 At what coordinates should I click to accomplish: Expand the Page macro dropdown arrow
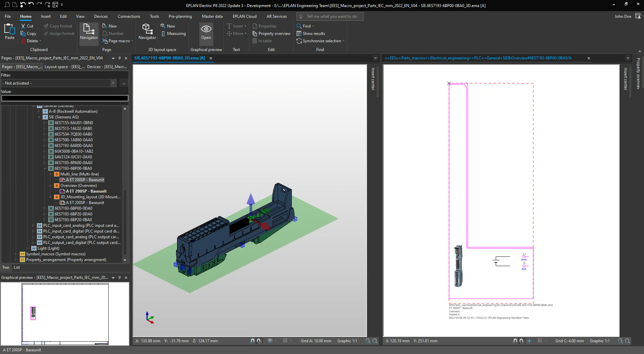[132, 41]
